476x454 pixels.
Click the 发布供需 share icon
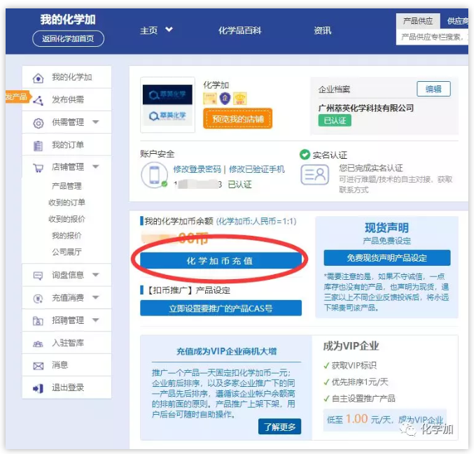pyautogui.click(x=38, y=100)
